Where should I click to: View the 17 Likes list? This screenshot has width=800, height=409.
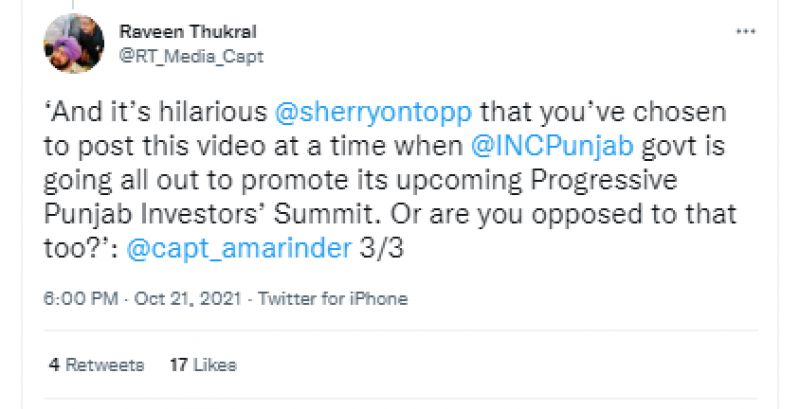pos(203,365)
